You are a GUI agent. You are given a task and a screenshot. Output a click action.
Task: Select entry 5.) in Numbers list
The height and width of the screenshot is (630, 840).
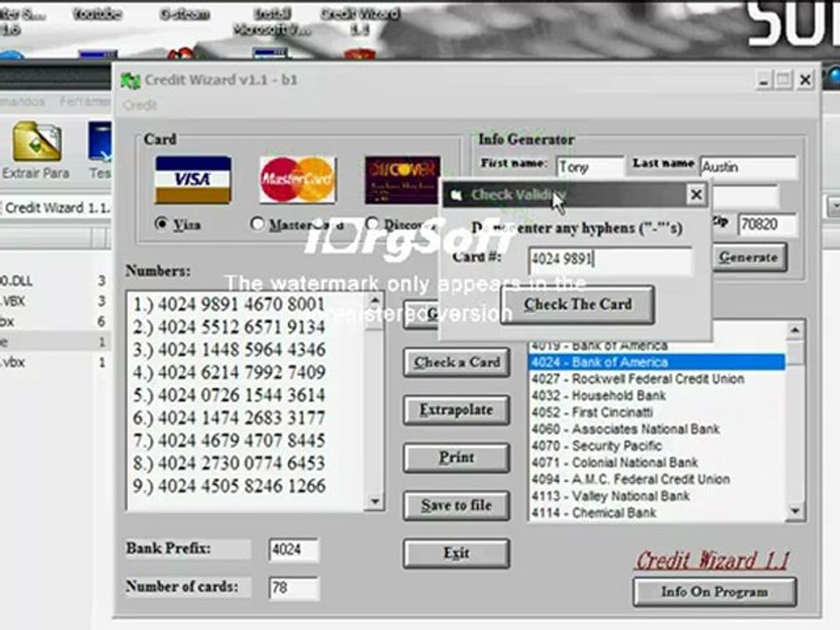pyautogui.click(x=229, y=395)
